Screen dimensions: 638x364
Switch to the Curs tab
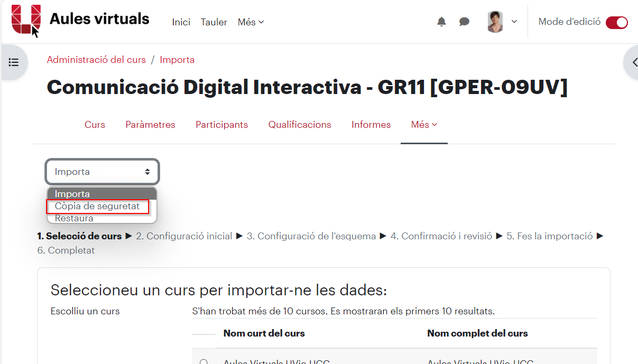[95, 125]
